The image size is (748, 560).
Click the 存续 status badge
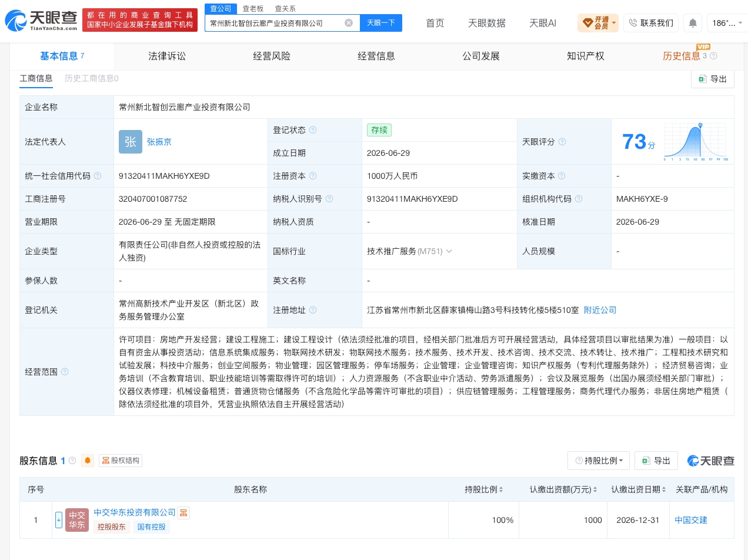(x=379, y=130)
